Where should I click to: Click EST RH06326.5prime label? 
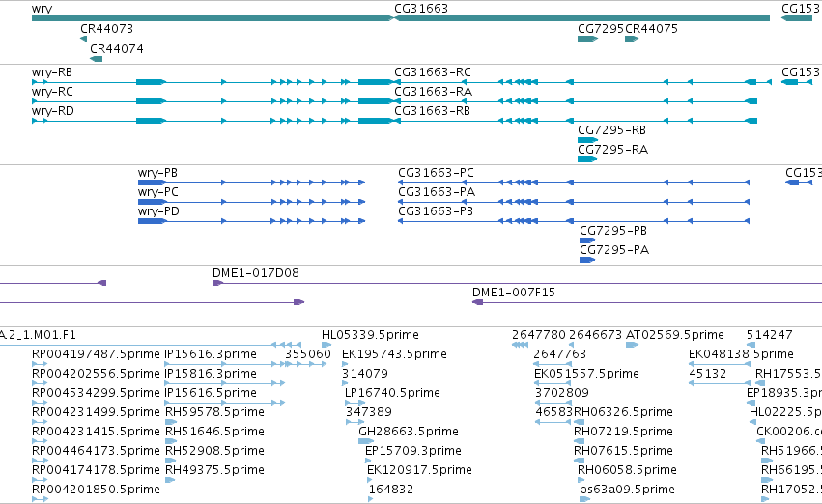pyautogui.click(x=623, y=413)
